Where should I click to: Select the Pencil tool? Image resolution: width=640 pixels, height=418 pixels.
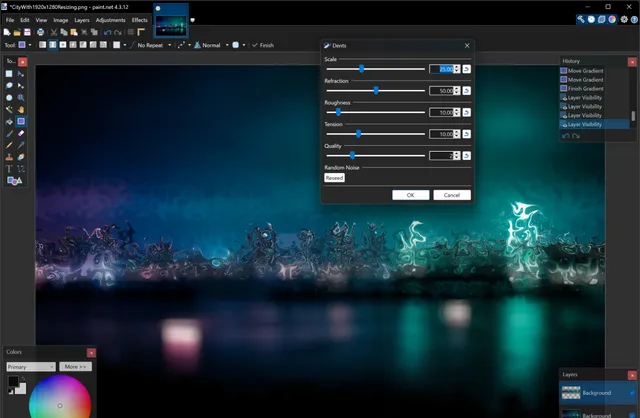(x=9, y=145)
